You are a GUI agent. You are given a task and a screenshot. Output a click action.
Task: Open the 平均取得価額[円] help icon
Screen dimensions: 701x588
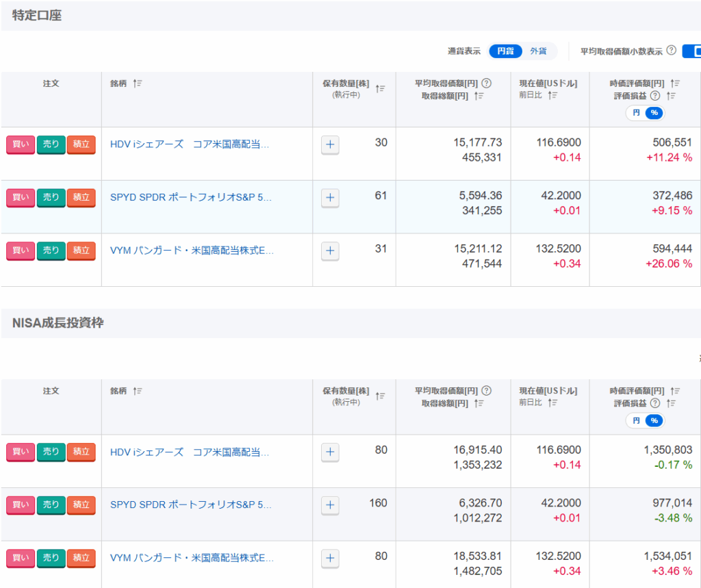tap(486, 82)
